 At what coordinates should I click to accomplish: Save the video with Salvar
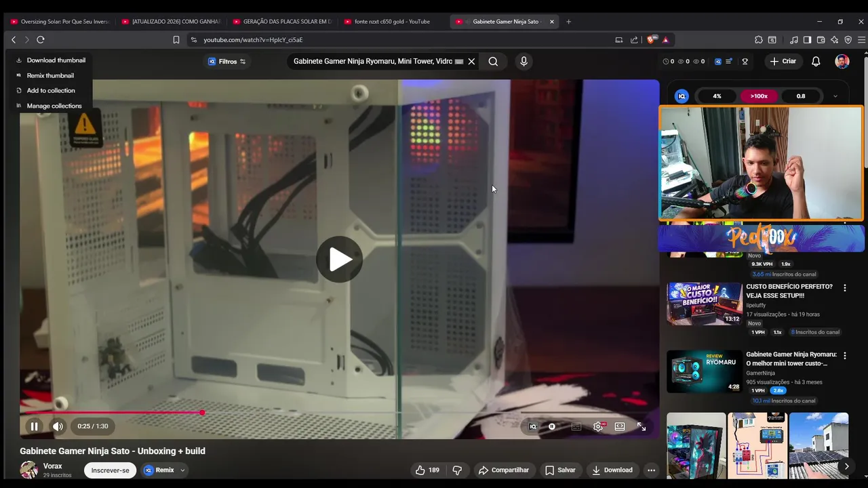coord(560,470)
